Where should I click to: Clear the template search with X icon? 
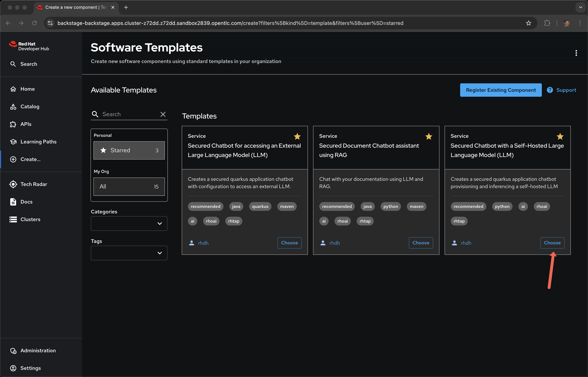point(163,114)
